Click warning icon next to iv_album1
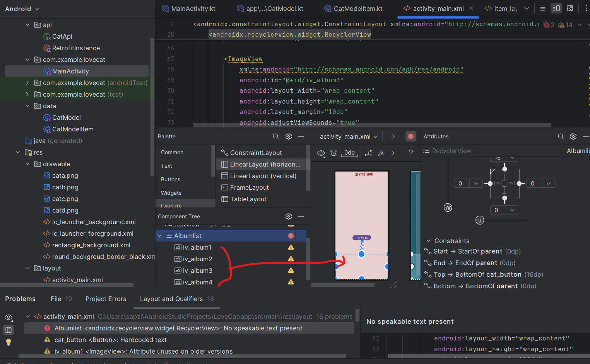The height and width of the screenshot is (364, 590). [291, 247]
